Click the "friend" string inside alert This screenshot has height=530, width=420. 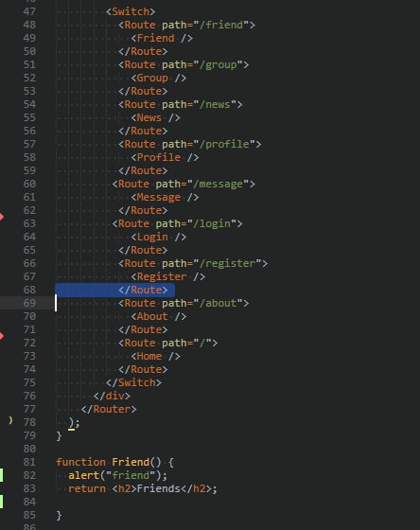coord(131,475)
